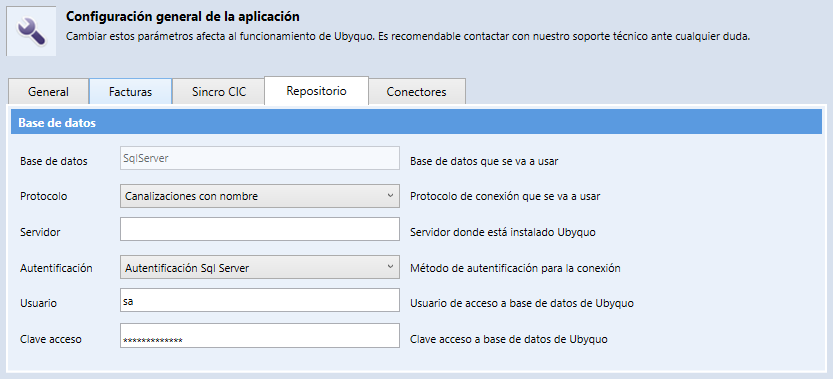833x379 pixels.
Task: Click 'Usuario de acceso a base de datos' description
Action: point(522,304)
